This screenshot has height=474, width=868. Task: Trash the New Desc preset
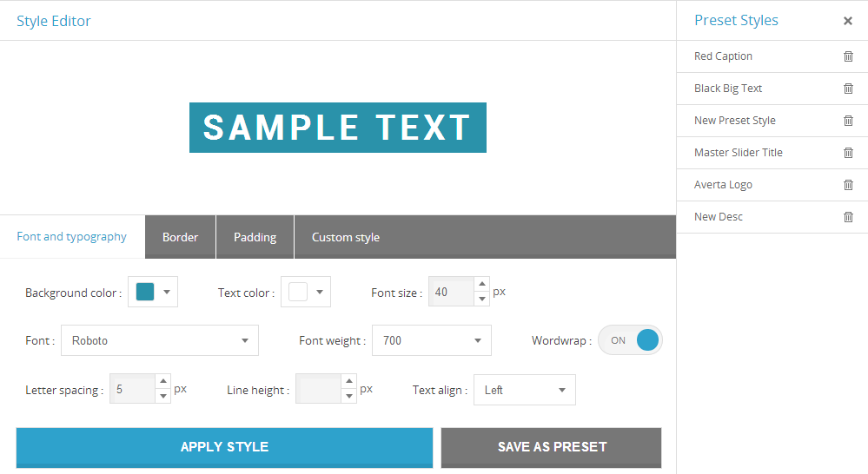click(x=848, y=217)
